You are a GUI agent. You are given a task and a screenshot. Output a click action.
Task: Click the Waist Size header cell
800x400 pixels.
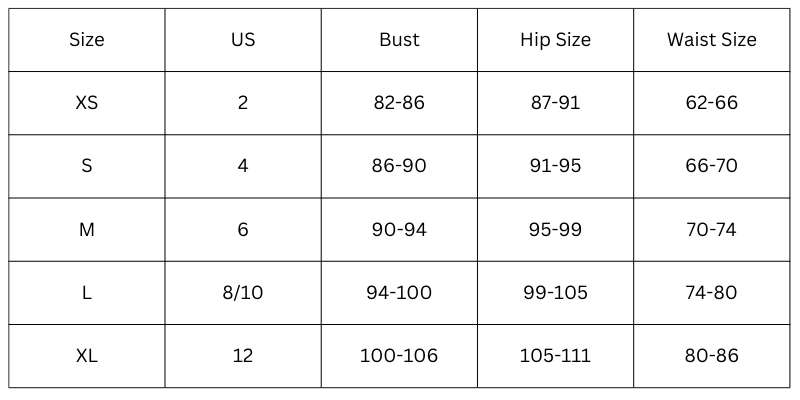[x=712, y=40]
